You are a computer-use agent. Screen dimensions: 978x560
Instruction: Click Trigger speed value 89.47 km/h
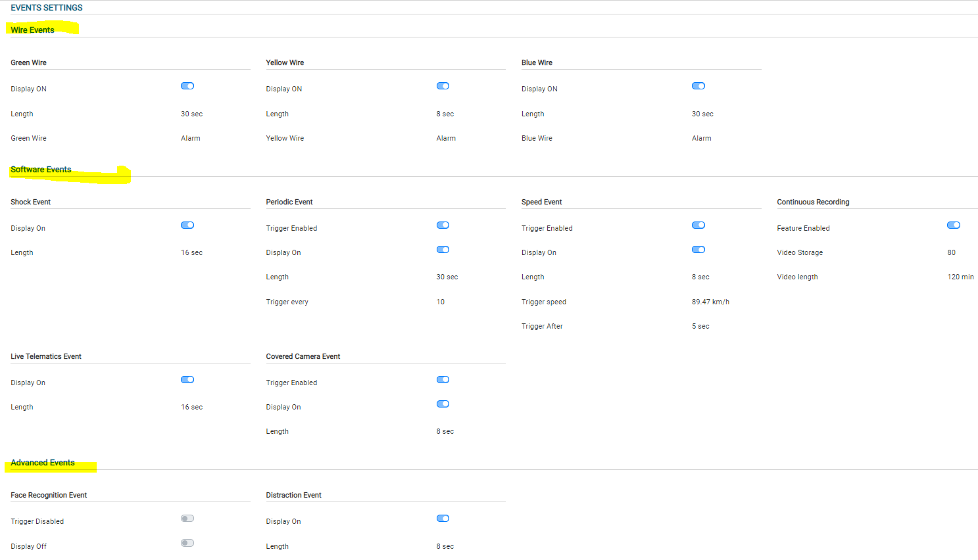710,302
